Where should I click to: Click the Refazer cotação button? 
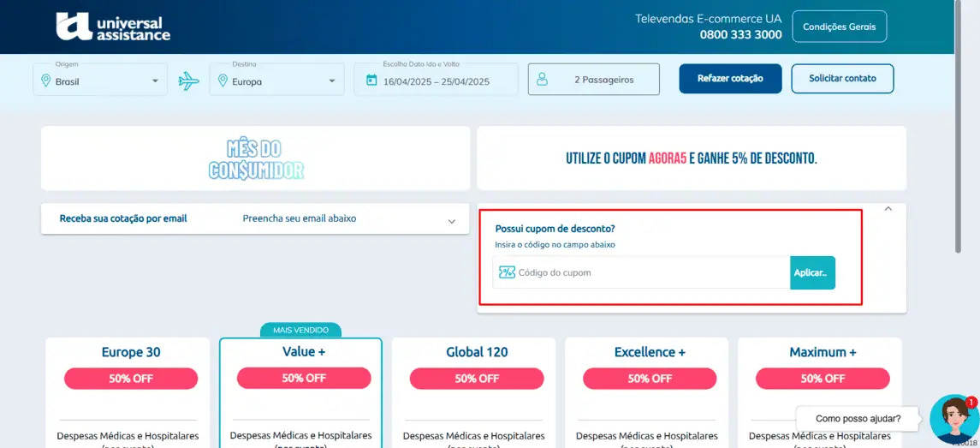click(x=731, y=79)
